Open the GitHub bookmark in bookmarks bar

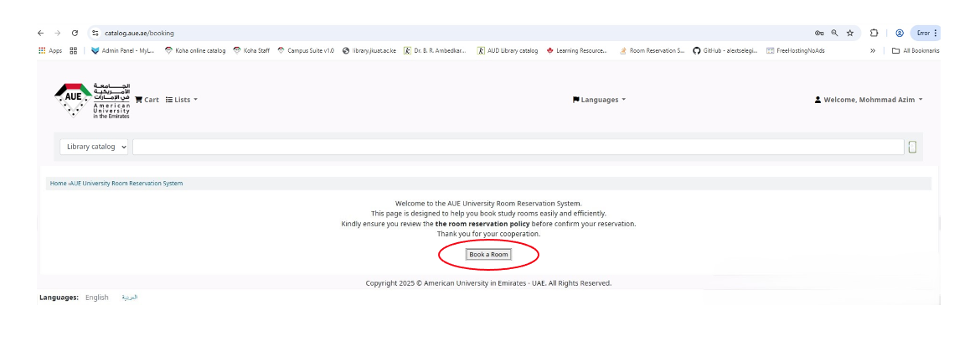(x=725, y=50)
